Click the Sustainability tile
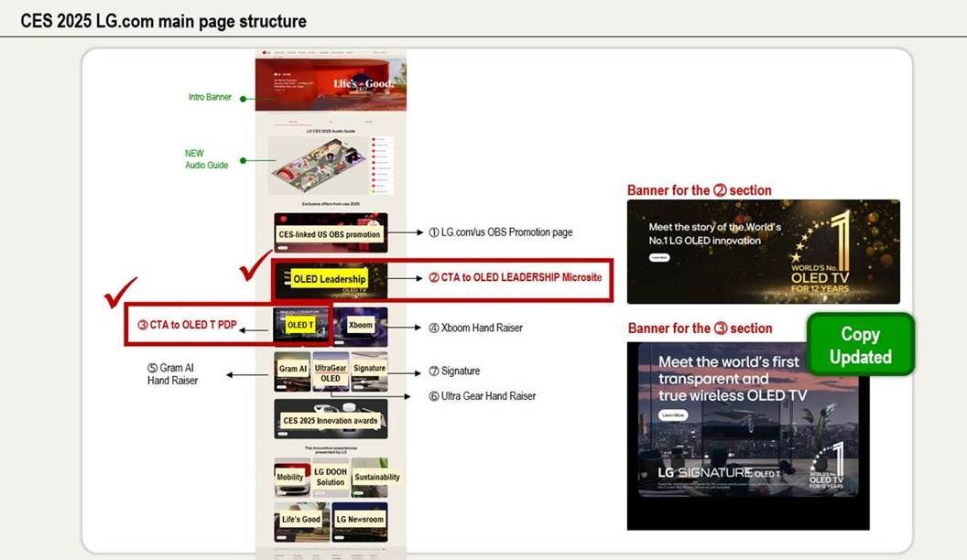967x560 pixels. click(369, 477)
